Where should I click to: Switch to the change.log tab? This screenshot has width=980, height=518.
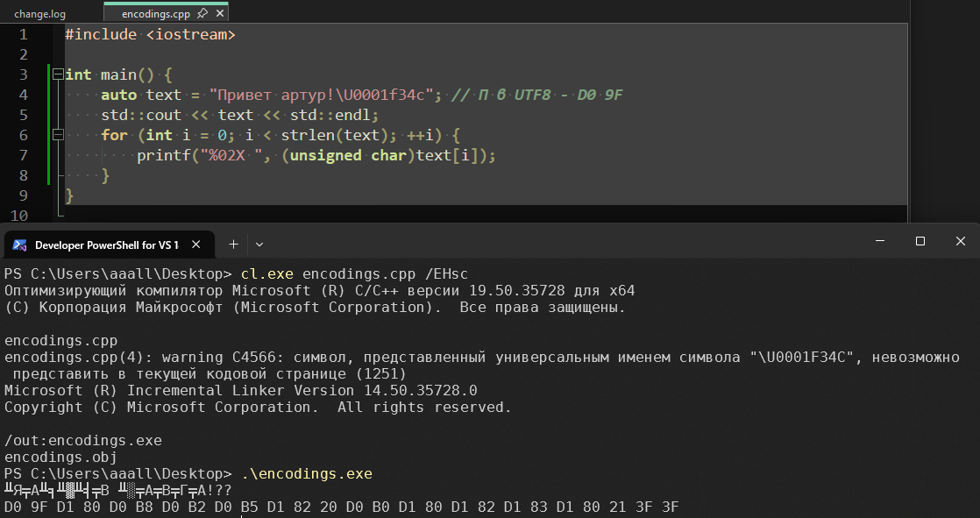[x=41, y=13]
